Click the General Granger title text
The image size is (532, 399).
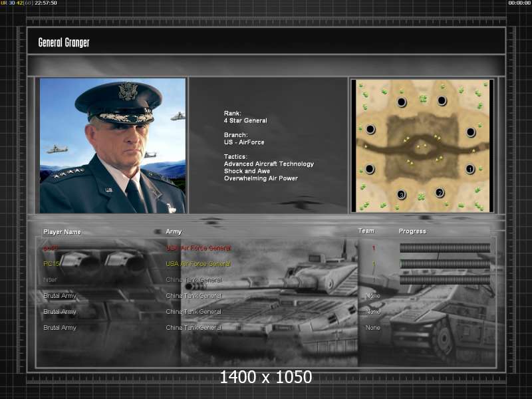[64, 43]
